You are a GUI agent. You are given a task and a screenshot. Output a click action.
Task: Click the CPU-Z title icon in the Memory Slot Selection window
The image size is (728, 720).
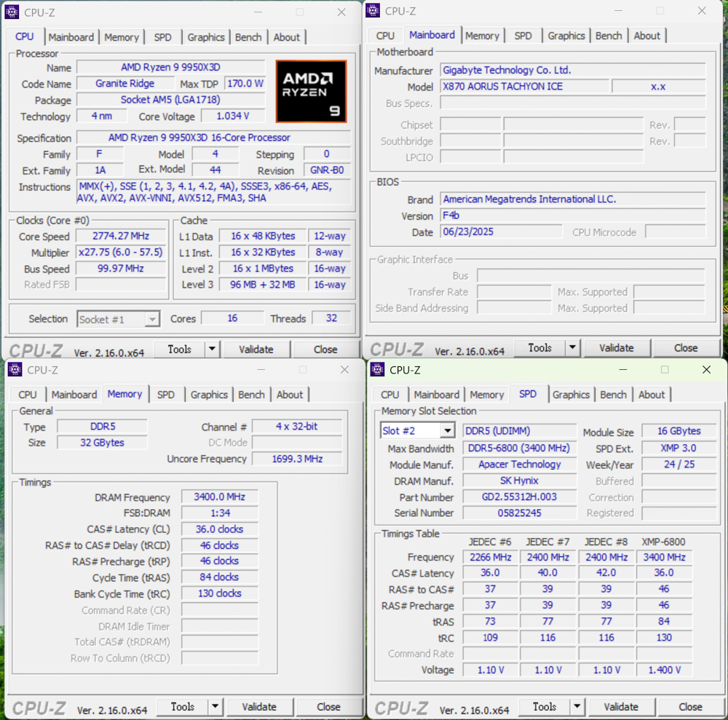[x=377, y=370]
